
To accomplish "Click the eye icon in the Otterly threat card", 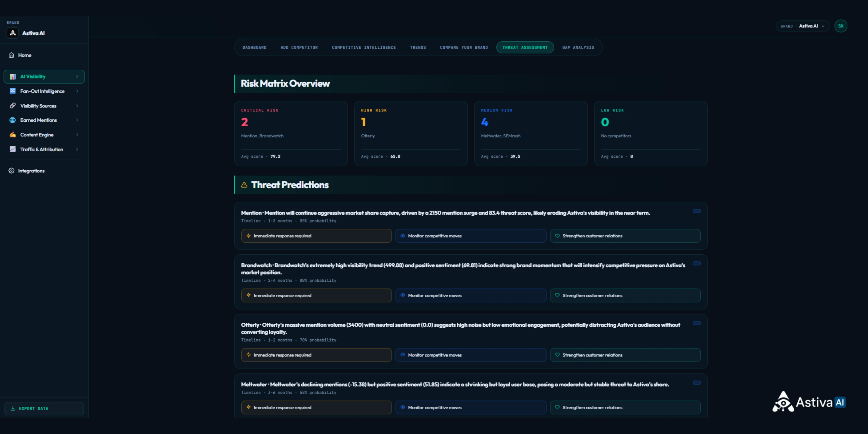I will click(403, 354).
